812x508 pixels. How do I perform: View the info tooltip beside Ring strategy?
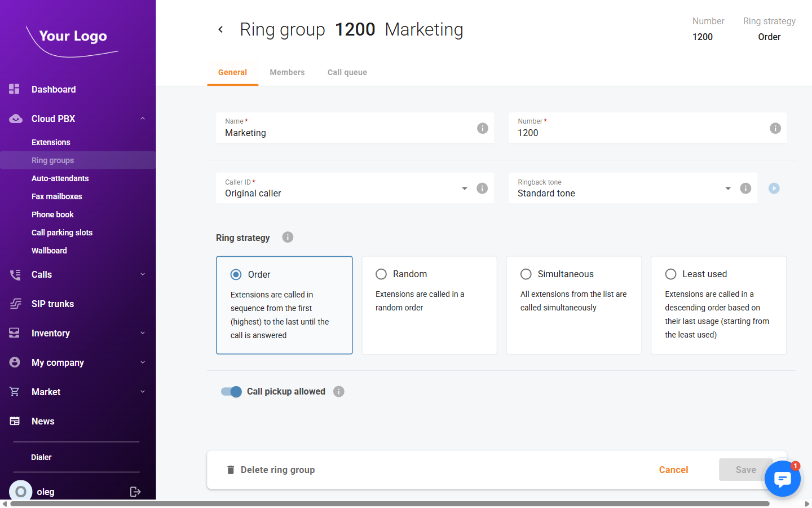(x=288, y=237)
